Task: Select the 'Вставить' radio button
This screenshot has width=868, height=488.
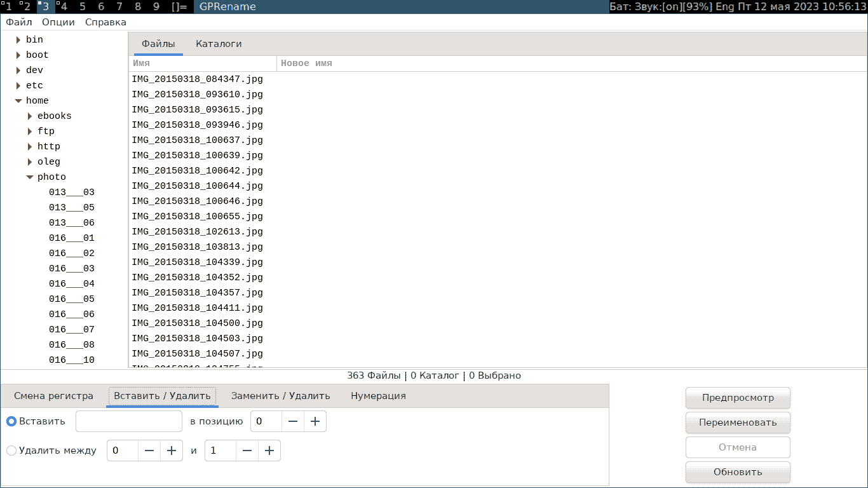Action: (x=11, y=421)
